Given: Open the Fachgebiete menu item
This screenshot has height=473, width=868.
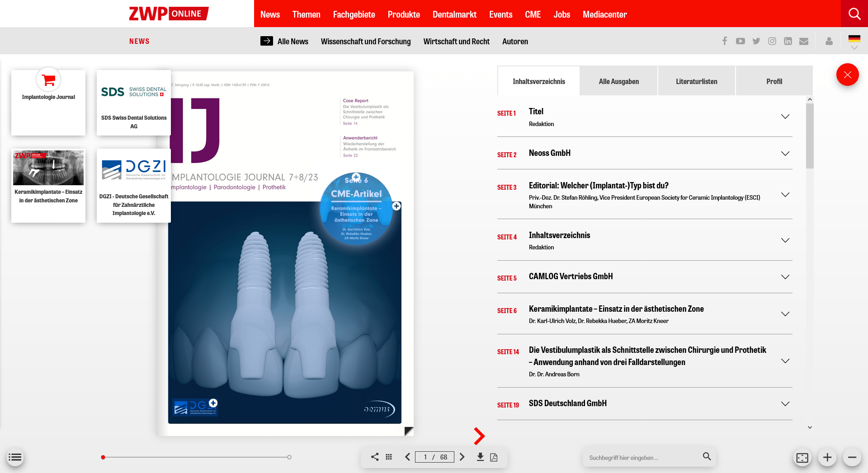Looking at the screenshot, I should coord(354,14).
